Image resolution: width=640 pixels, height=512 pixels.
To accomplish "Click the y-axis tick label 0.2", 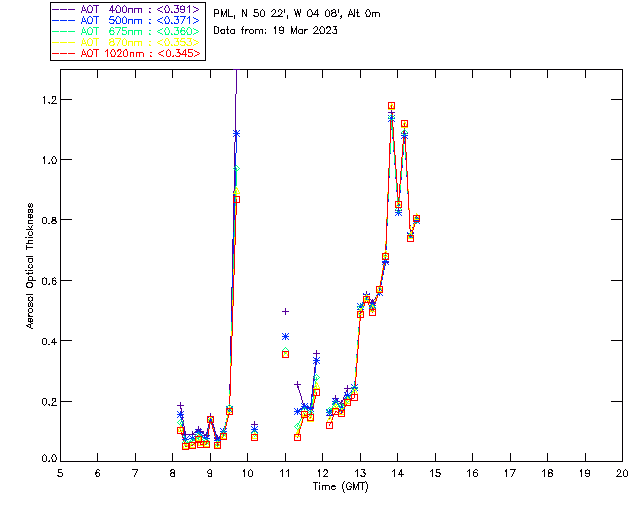I will (x=49, y=401).
